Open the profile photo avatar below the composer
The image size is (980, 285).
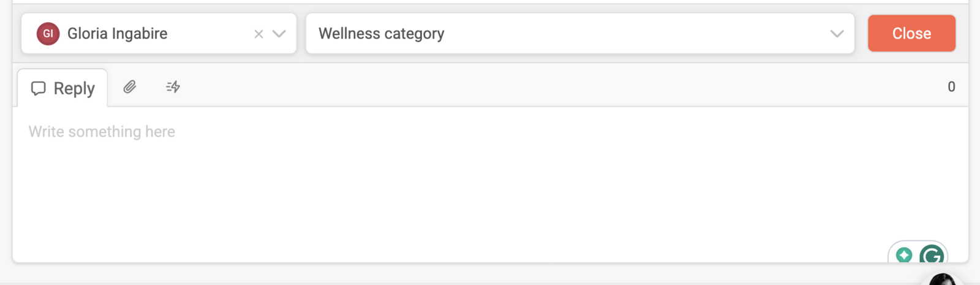point(942,279)
